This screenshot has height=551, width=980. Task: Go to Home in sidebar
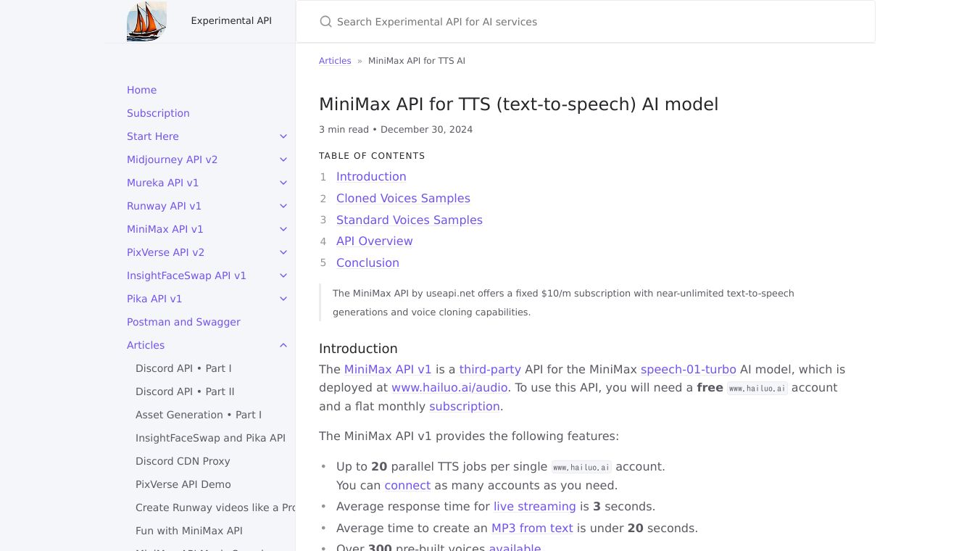pyautogui.click(x=141, y=90)
